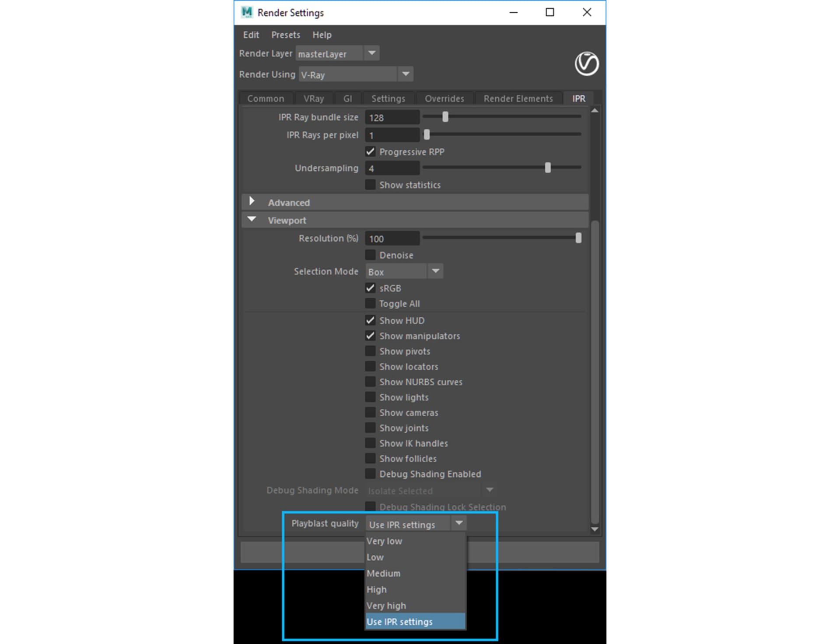
Task: Toggle the Progressive RPP checkbox
Action: pos(370,151)
